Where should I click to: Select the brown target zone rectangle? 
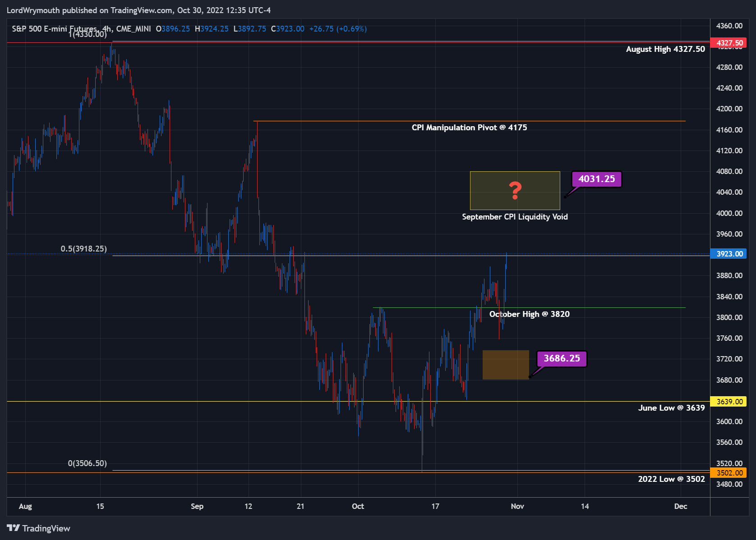point(506,365)
